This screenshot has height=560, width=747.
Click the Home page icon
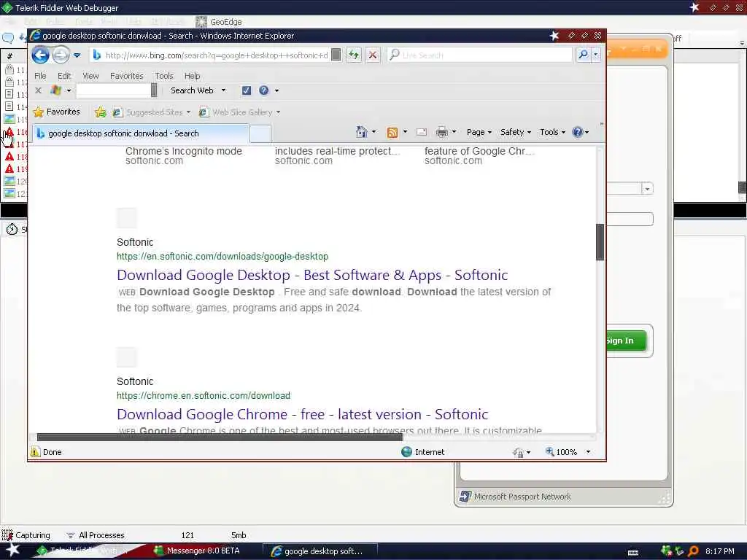[362, 132]
